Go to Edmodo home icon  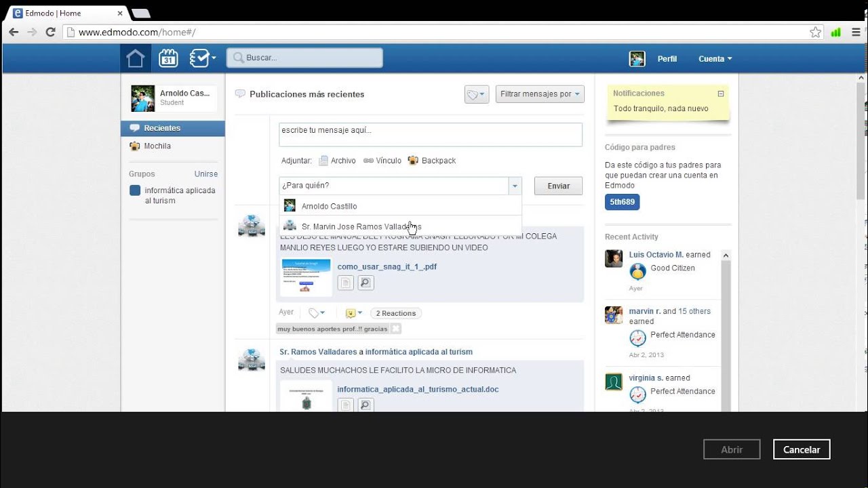click(136, 58)
